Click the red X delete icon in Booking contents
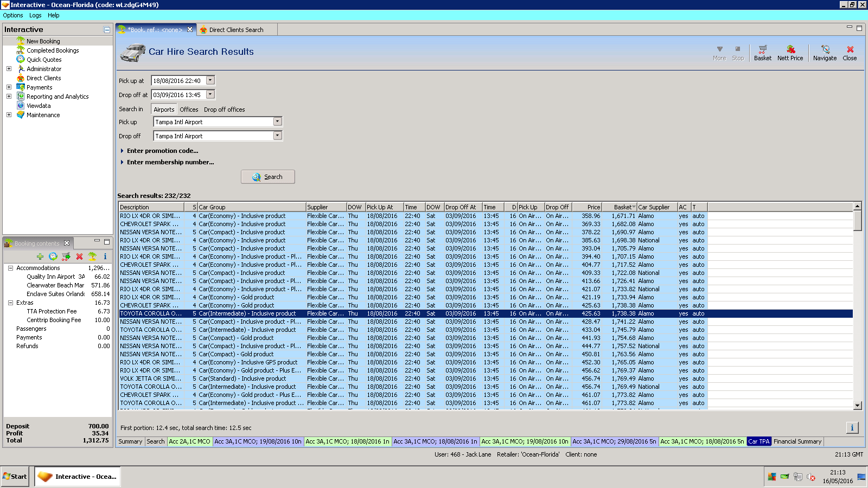Viewport: 868px width, 488px height. click(x=79, y=256)
